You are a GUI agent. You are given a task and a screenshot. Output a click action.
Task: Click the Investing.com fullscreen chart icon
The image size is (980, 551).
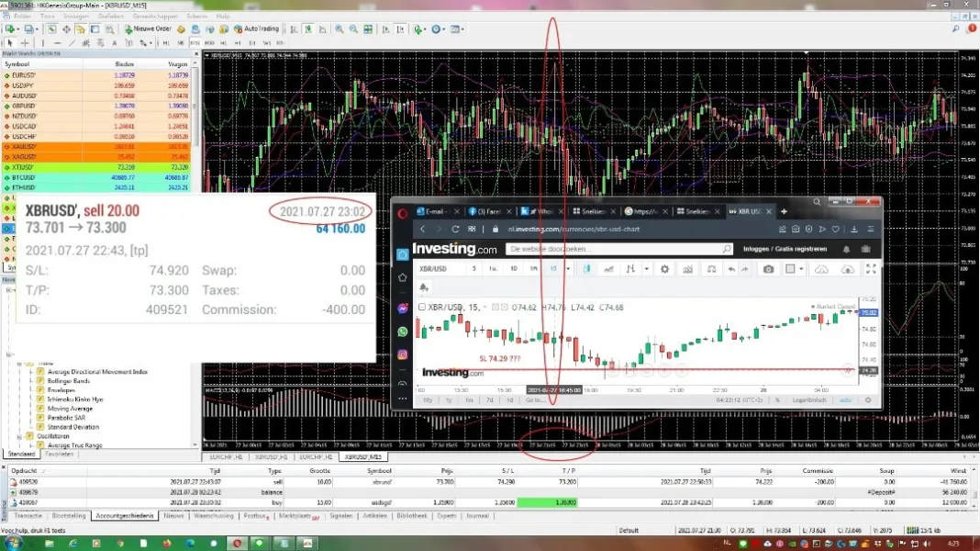pyautogui.click(x=871, y=269)
